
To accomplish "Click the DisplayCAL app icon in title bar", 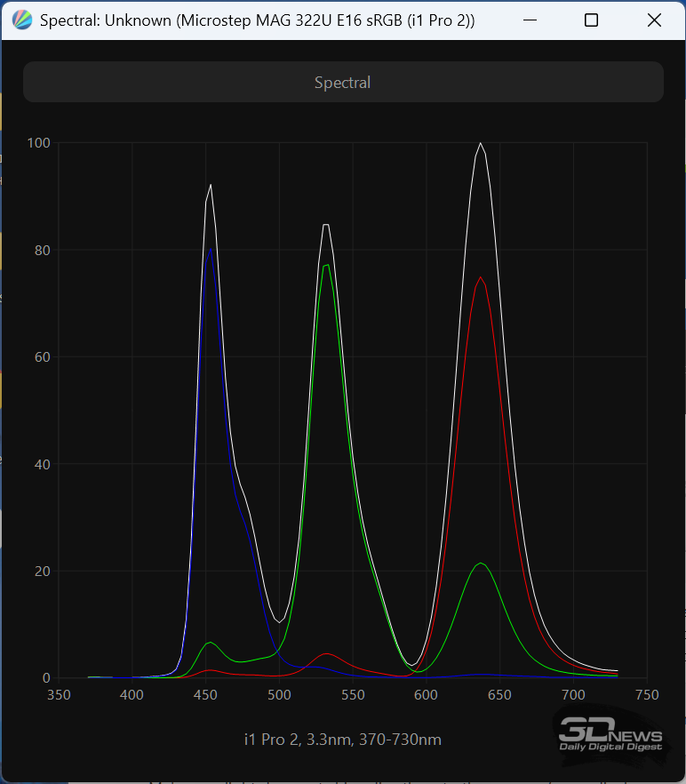I will pos(23,20).
